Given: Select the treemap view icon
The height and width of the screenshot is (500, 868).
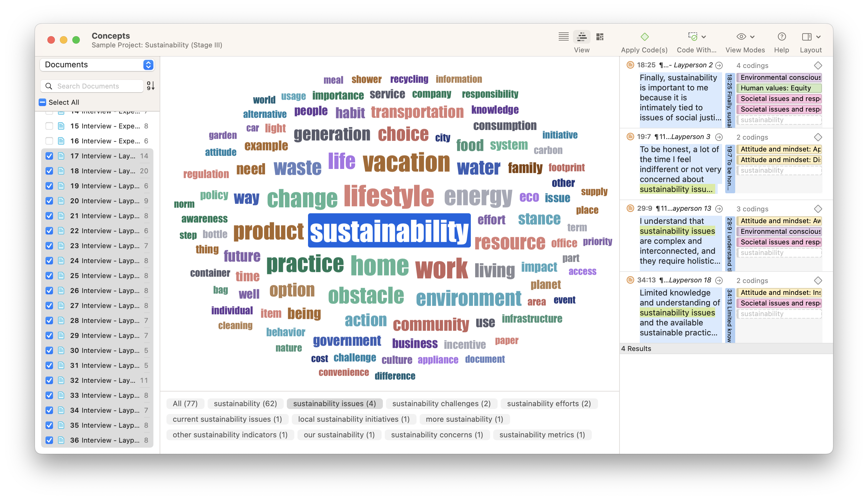Looking at the screenshot, I should click(x=600, y=37).
